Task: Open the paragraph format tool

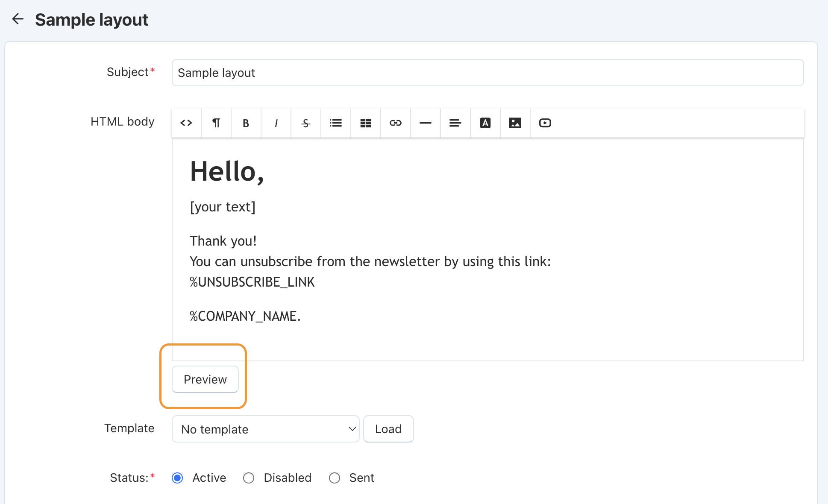Action: click(216, 123)
